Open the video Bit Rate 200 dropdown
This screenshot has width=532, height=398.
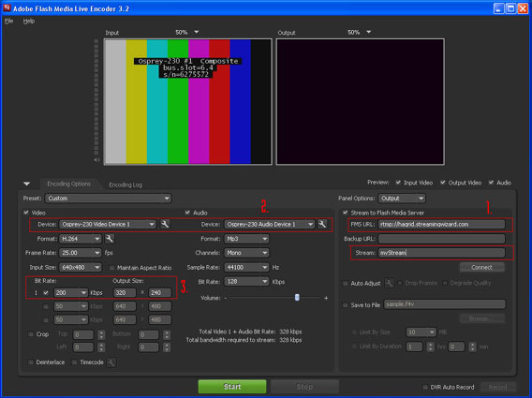click(70, 292)
